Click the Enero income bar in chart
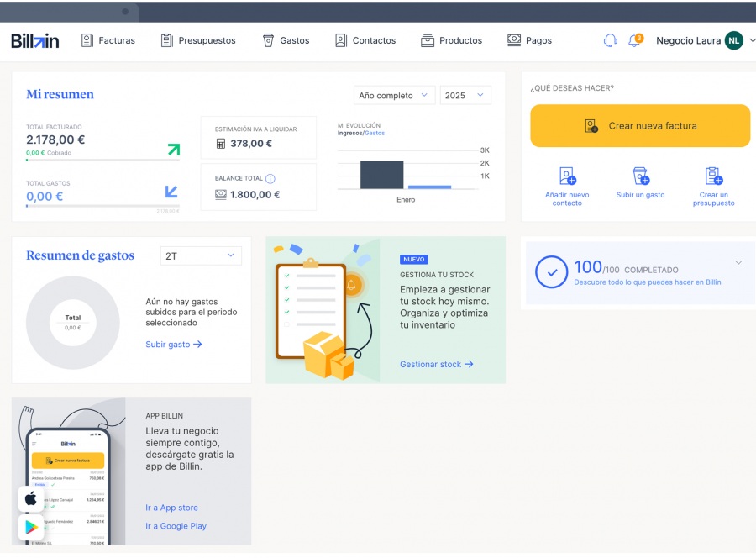This screenshot has height=558, width=756. 381,175
